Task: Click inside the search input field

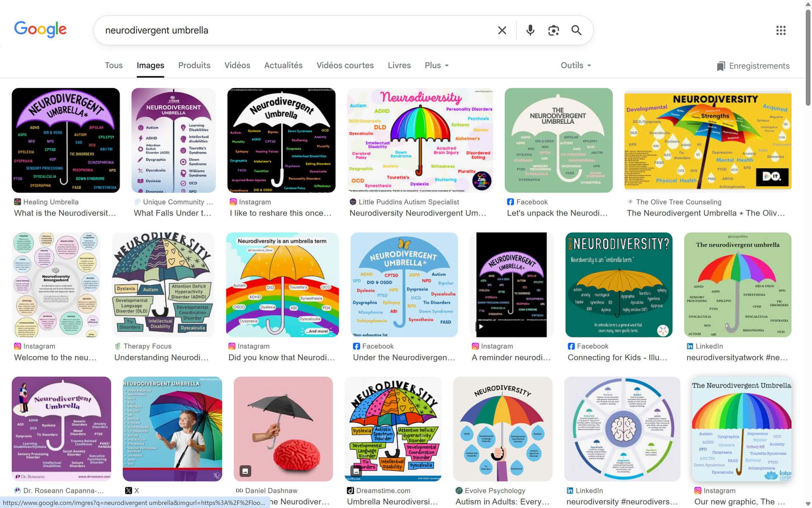Action: (x=296, y=30)
